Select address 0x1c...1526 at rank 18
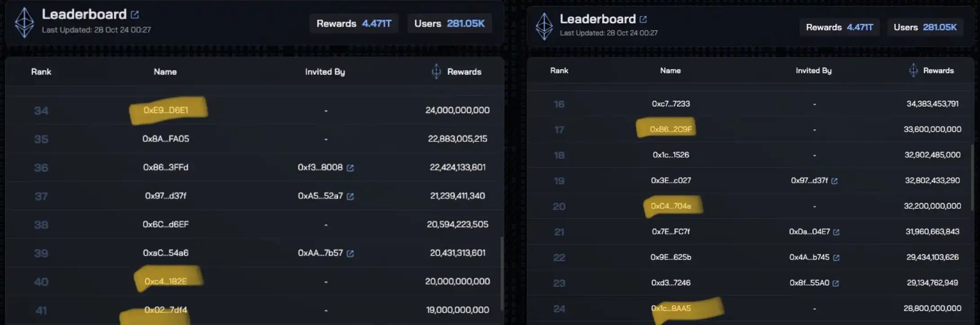The width and height of the screenshot is (980, 325). pos(671,155)
